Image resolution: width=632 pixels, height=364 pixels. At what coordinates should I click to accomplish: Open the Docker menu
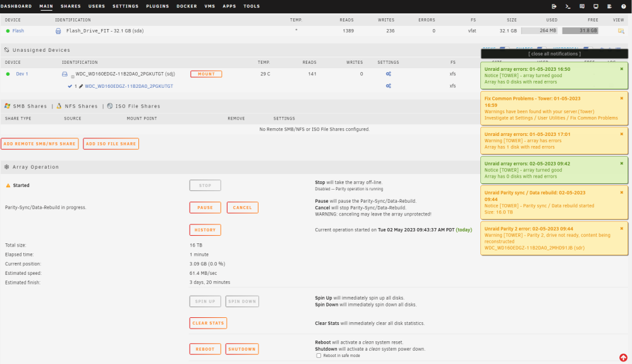(x=186, y=6)
